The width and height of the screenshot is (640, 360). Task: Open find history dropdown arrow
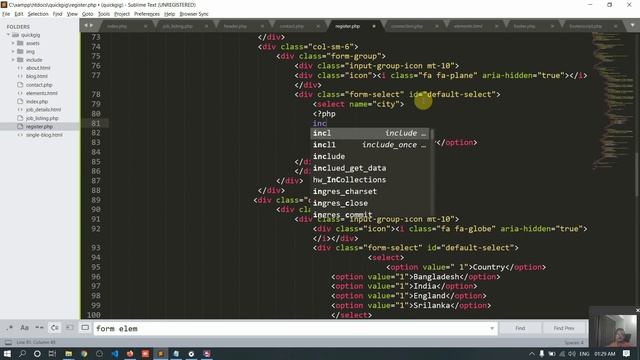pos(492,328)
